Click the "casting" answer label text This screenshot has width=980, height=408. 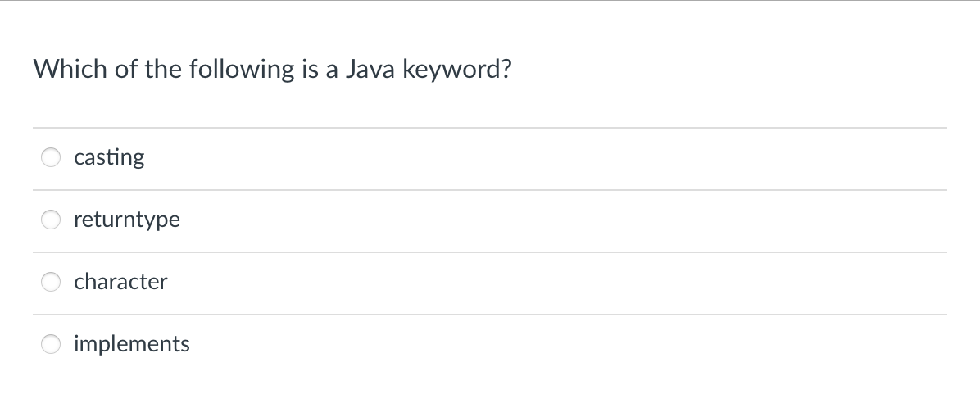109,157
